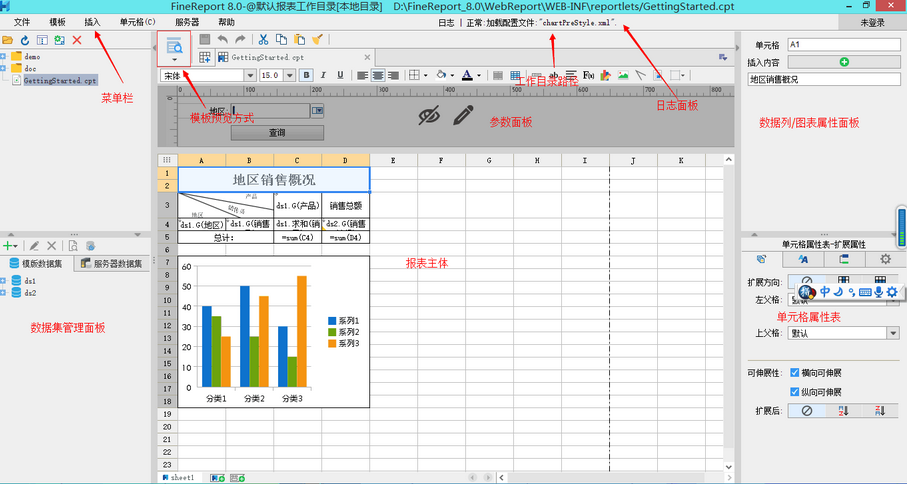The image size is (907, 485).
Task: Open the 文件 menu
Action: tap(22, 23)
